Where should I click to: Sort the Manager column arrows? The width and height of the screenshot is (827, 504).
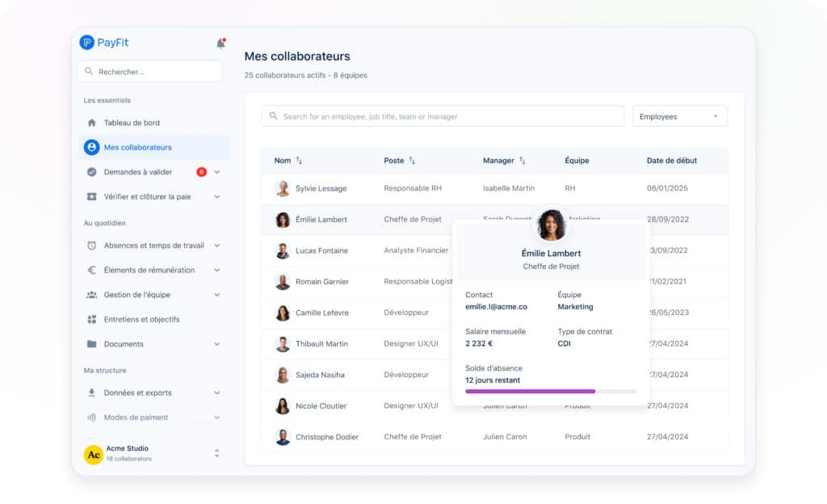(522, 161)
